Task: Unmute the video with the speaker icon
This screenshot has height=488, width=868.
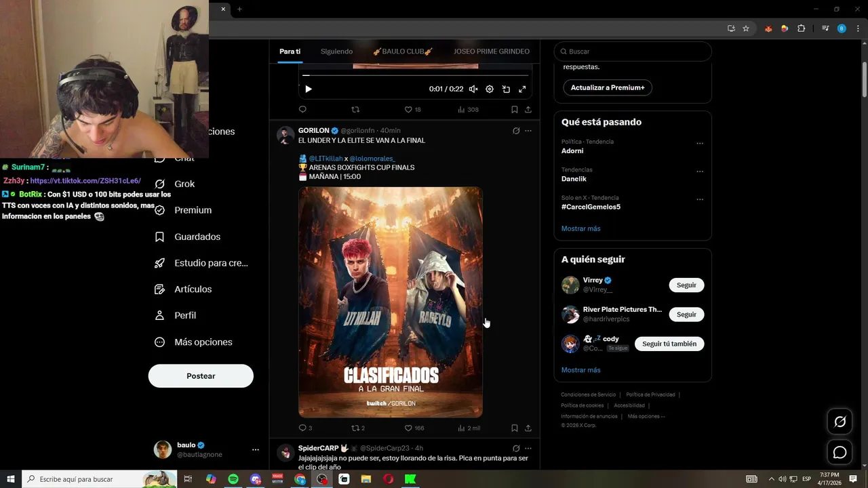Action: [473, 89]
